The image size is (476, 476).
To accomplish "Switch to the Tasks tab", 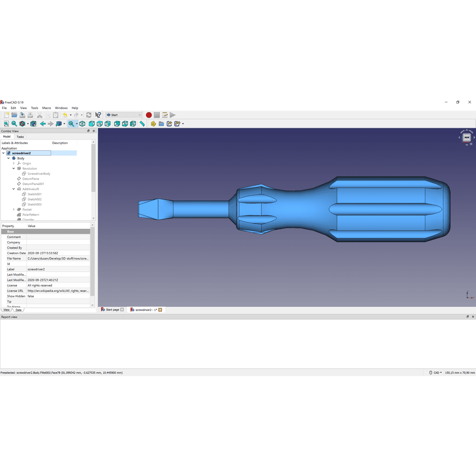I will point(20,137).
